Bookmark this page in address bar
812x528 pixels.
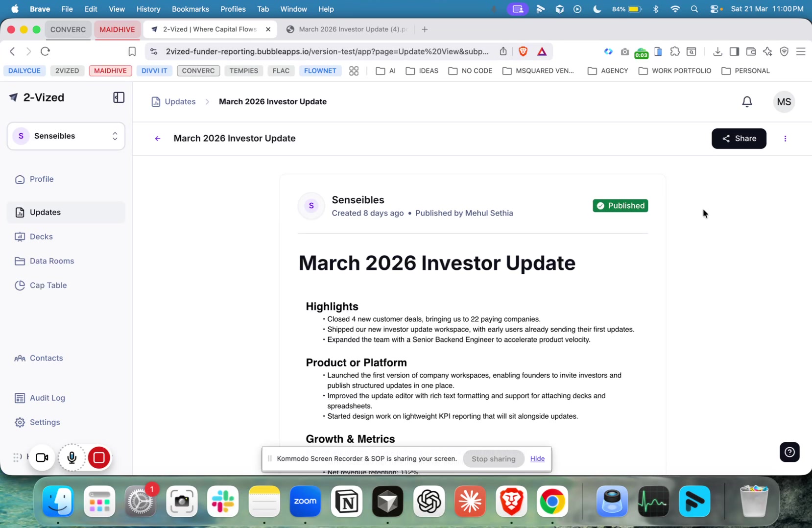(x=132, y=51)
